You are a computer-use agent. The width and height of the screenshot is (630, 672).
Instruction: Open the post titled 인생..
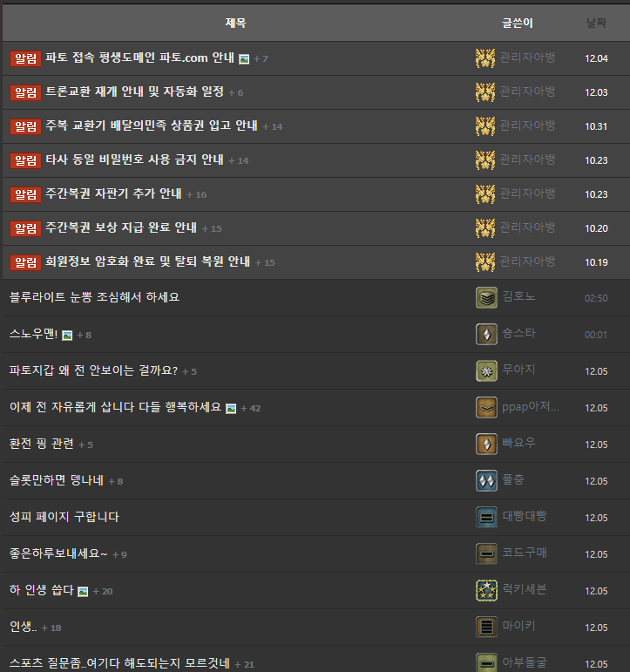(24, 627)
